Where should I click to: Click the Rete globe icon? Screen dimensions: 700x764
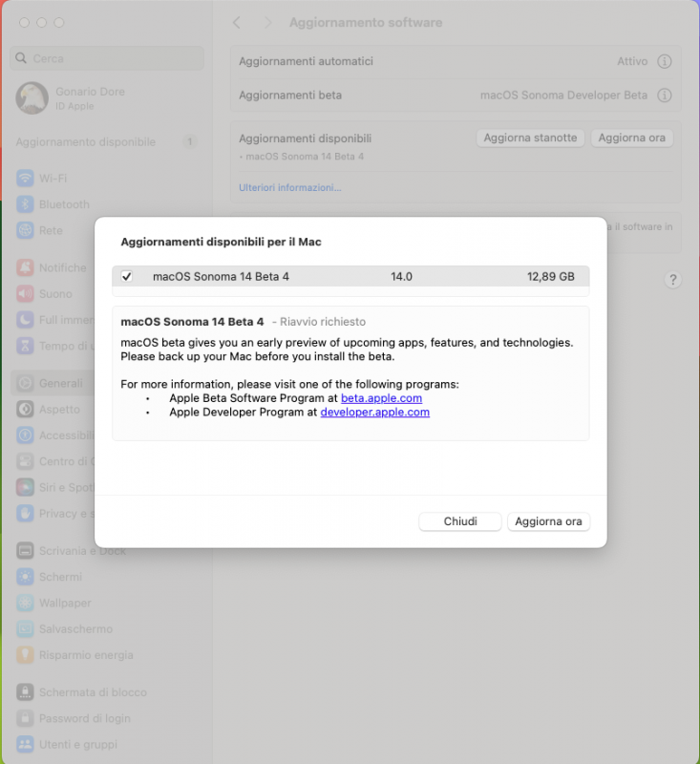point(25,230)
